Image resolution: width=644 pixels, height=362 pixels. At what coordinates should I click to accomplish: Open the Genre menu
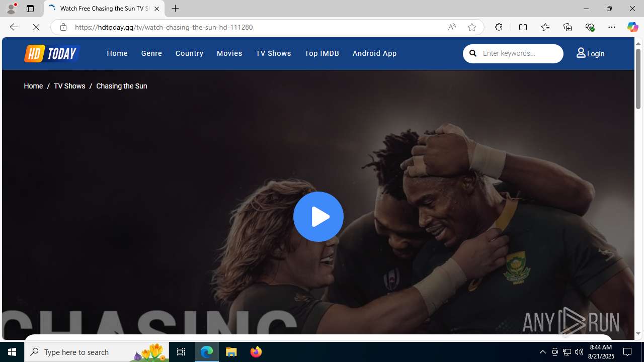coord(151,53)
